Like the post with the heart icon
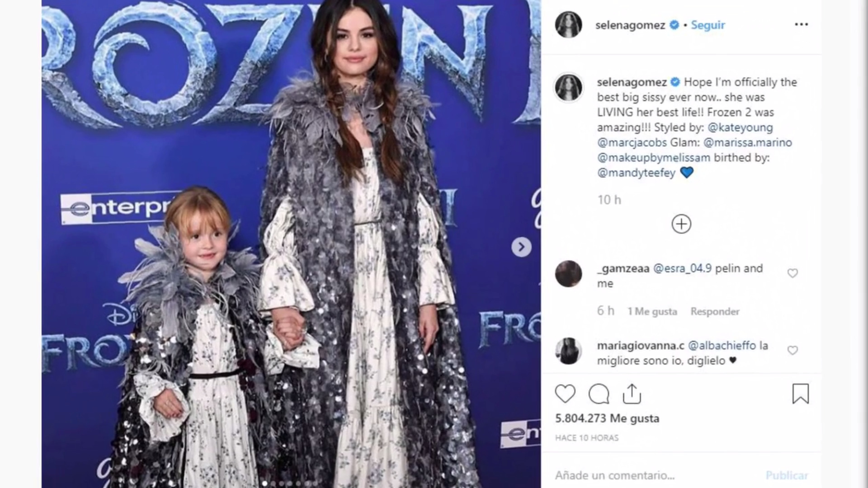This screenshot has height=488, width=868. [565, 394]
